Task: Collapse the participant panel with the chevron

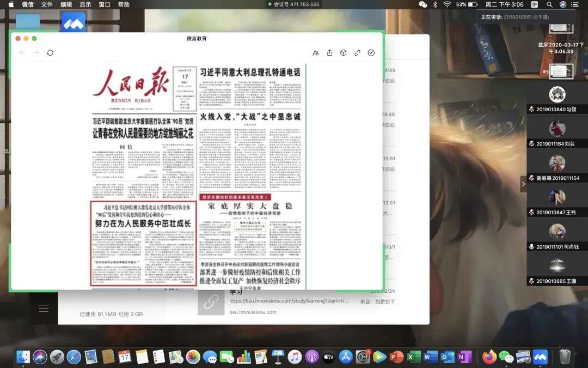Action: click(523, 184)
